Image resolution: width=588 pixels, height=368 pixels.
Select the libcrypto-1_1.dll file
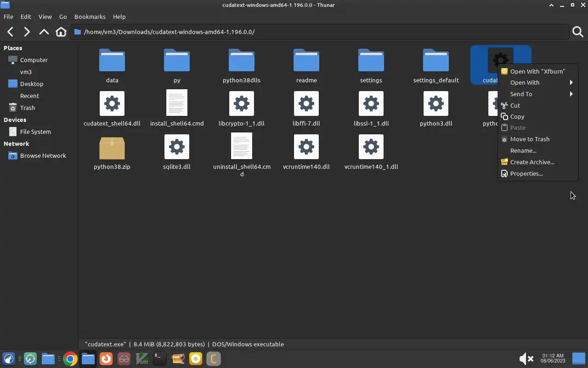pos(242,109)
